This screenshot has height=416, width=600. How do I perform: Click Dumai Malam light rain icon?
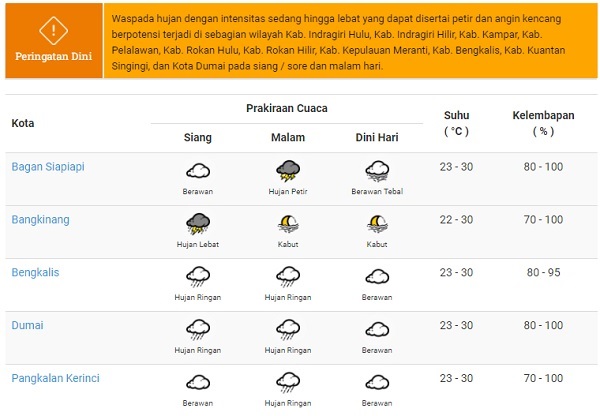pyautogui.click(x=288, y=330)
